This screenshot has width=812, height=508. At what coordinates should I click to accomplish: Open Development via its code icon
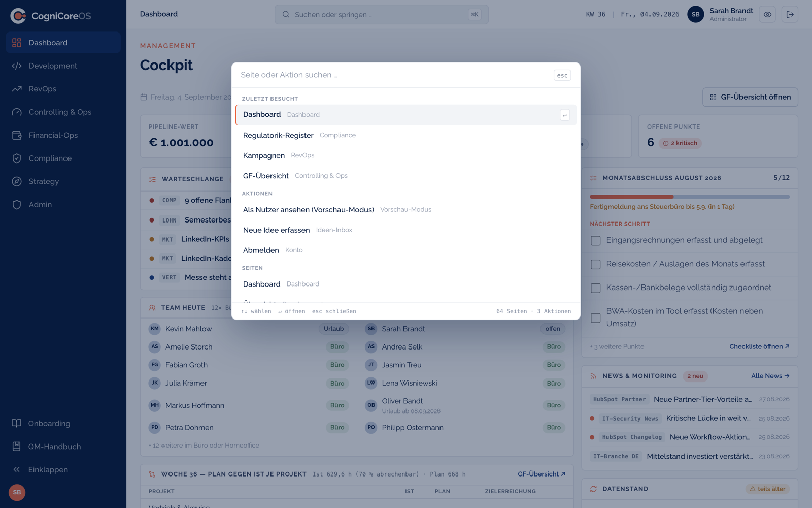(x=17, y=66)
